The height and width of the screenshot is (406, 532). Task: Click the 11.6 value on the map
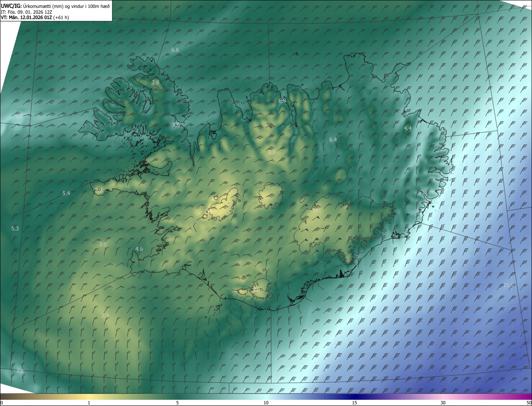coord(509,285)
